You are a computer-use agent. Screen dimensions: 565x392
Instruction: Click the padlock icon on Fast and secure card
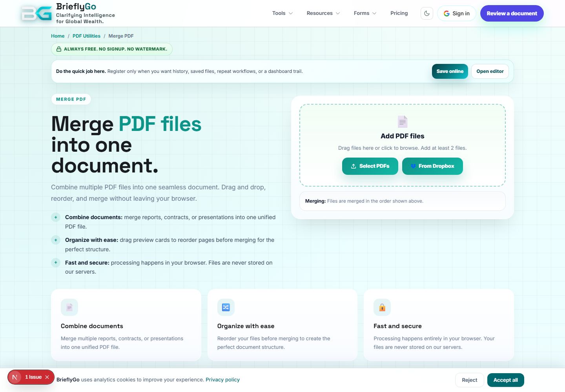382,307
